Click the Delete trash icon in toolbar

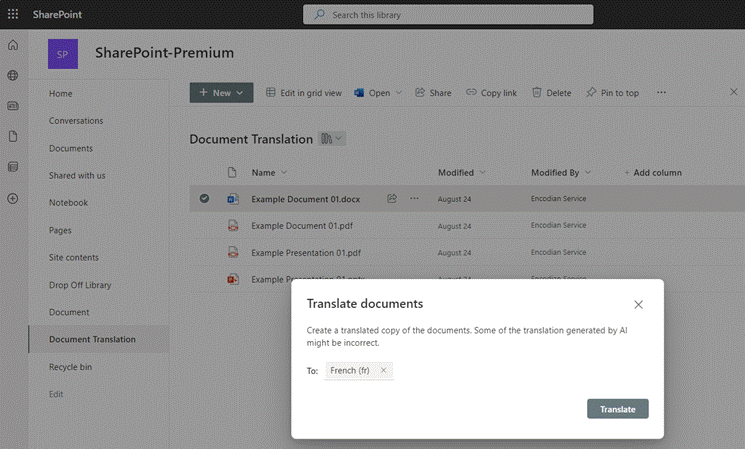pos(537,93)
